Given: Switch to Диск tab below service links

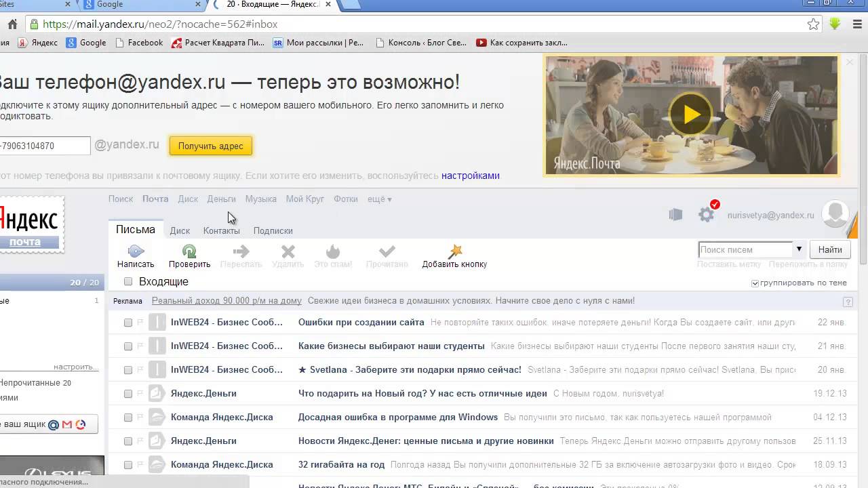Looking at the screenshot, I should click(180, 230).
